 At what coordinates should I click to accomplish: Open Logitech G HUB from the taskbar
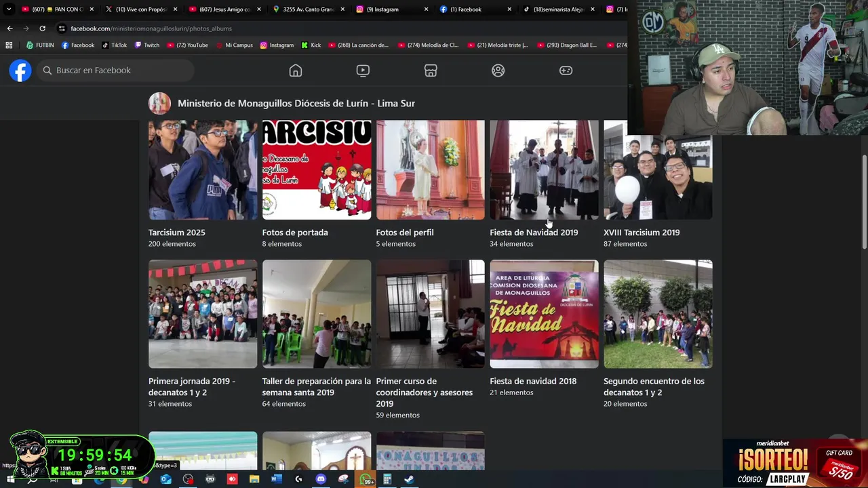point(298,479)
